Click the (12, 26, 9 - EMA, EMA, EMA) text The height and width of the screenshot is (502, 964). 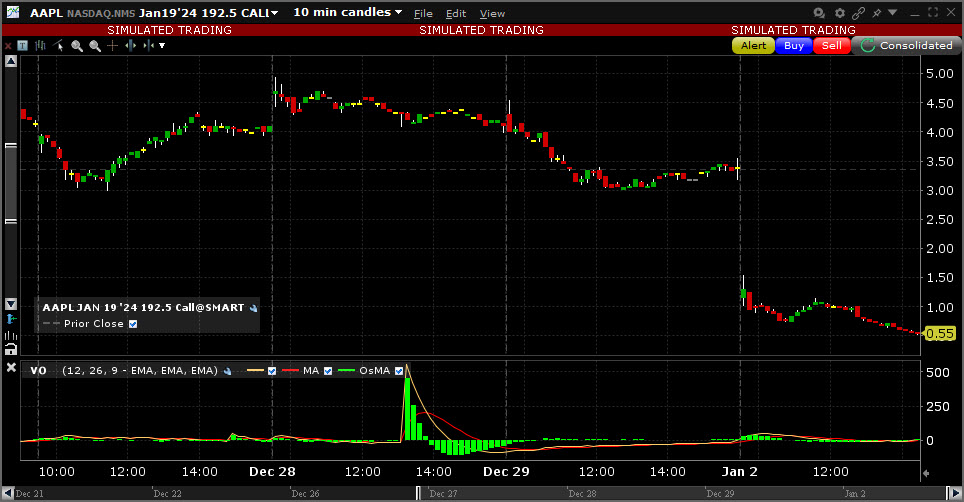[x=140, y=371]
